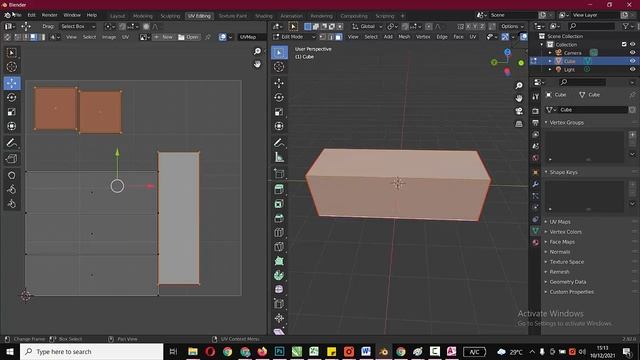Screen dimensions: 640x360
Task: Click the Open image button
Action: [x=188, y=37]
